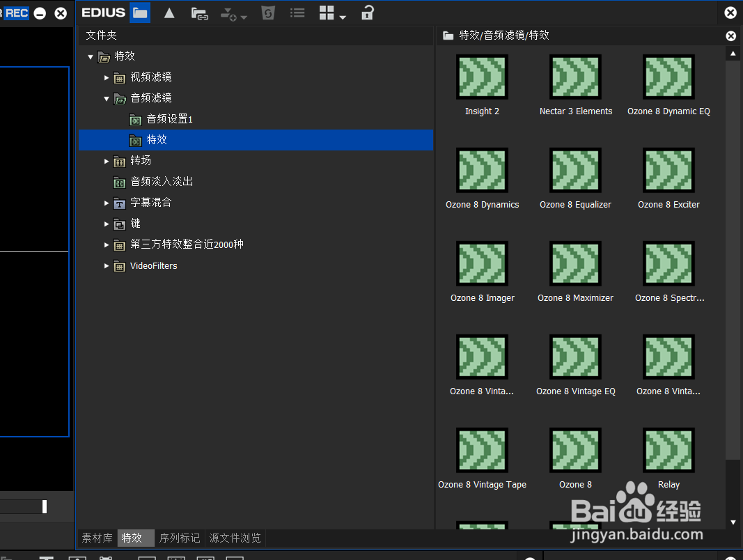Viewport: 743px width, 560px height.
Task: Expand the 第三方特效整合近2000种 folder
Action: pos(107,245)
